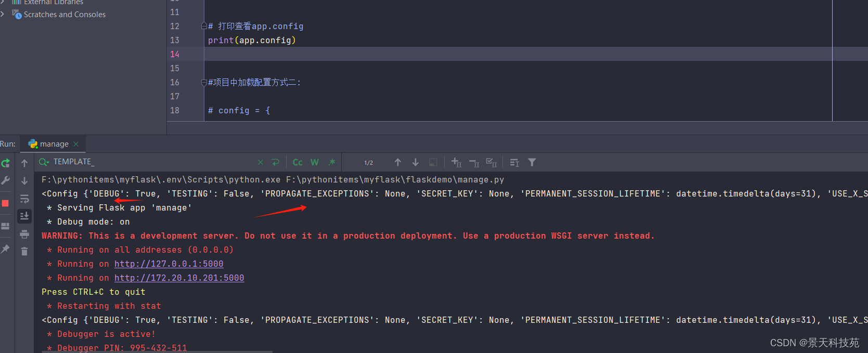Click 'Press CTRL+C to quit' line
The height and width of the screenshot is (353, 868).
[94, 292]
